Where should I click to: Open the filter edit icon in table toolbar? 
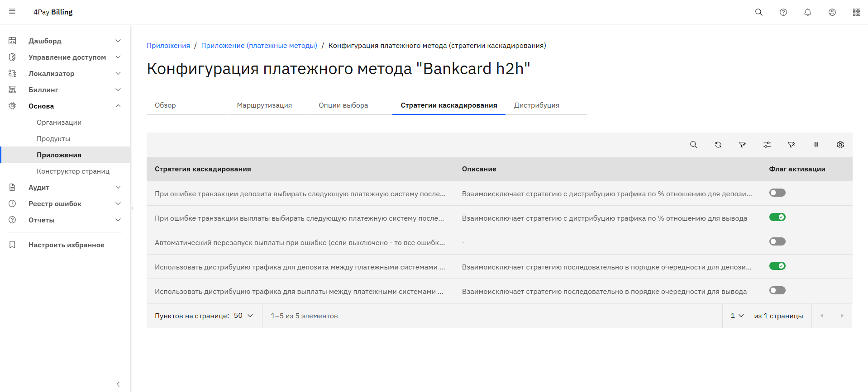tap(742, 145)
